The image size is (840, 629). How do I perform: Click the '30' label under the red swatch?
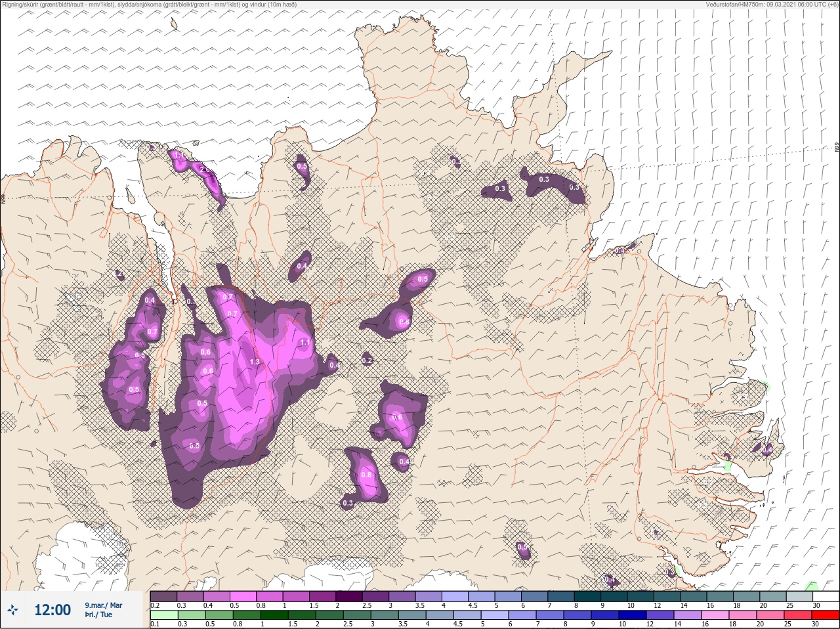(816, 624)
